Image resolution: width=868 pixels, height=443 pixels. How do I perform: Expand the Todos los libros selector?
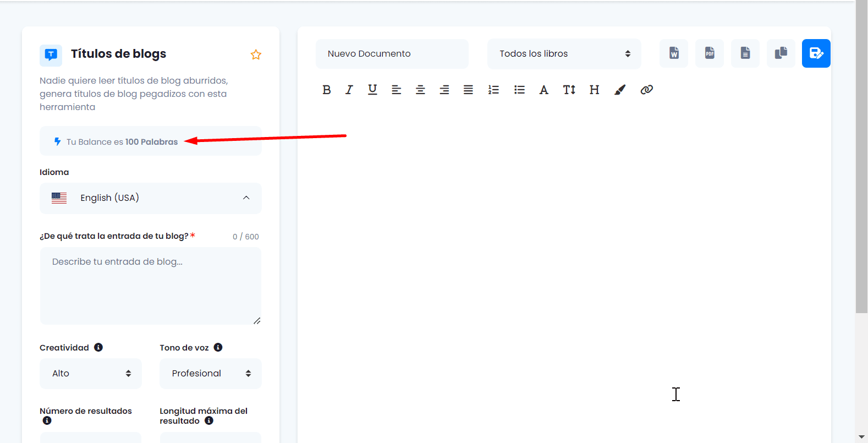(564, 54)
